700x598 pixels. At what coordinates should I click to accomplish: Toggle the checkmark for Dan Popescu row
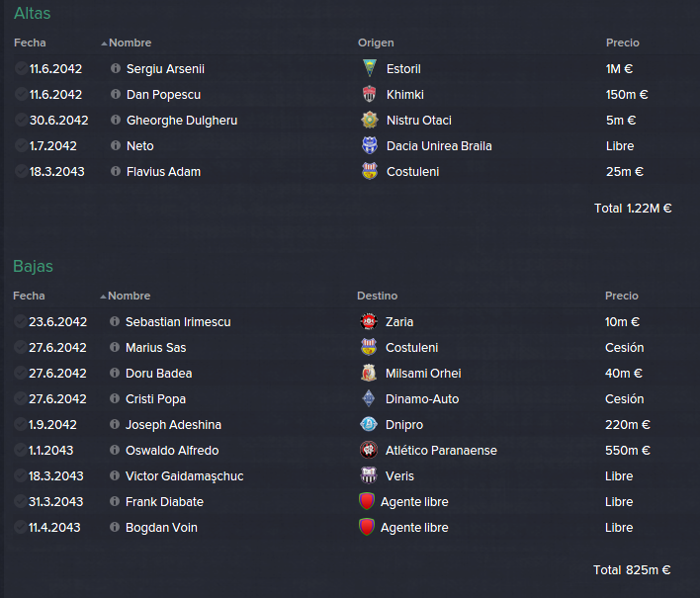click(x=21, y=94)
